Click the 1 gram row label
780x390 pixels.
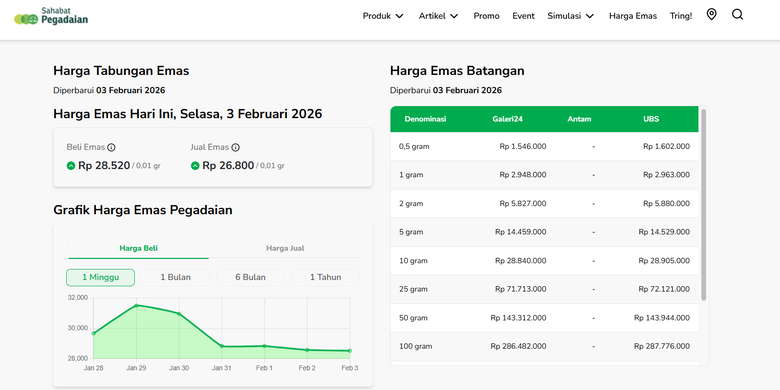coord(411,175)
